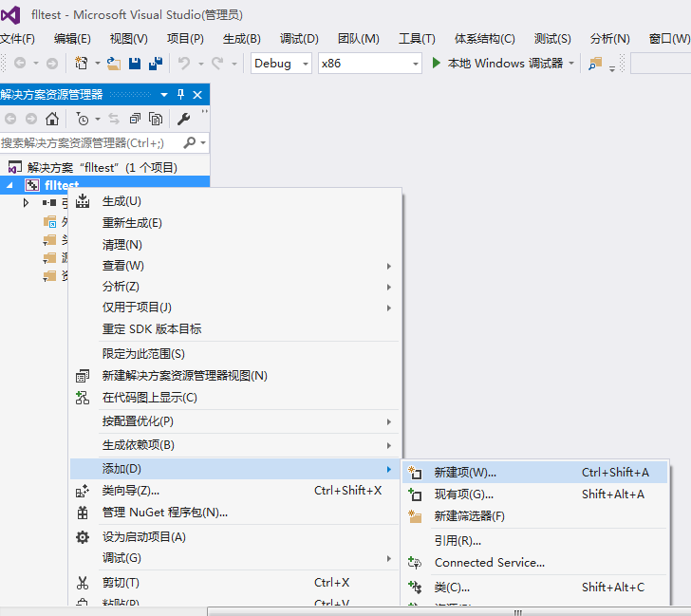
Task: Collapse the flltest project node
Action: point(9,185)
